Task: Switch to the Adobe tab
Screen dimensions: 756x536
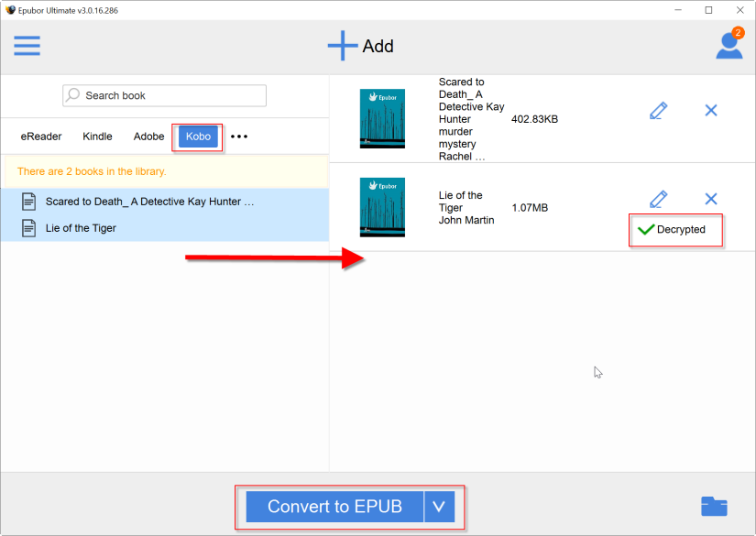Action: (149, 137)
